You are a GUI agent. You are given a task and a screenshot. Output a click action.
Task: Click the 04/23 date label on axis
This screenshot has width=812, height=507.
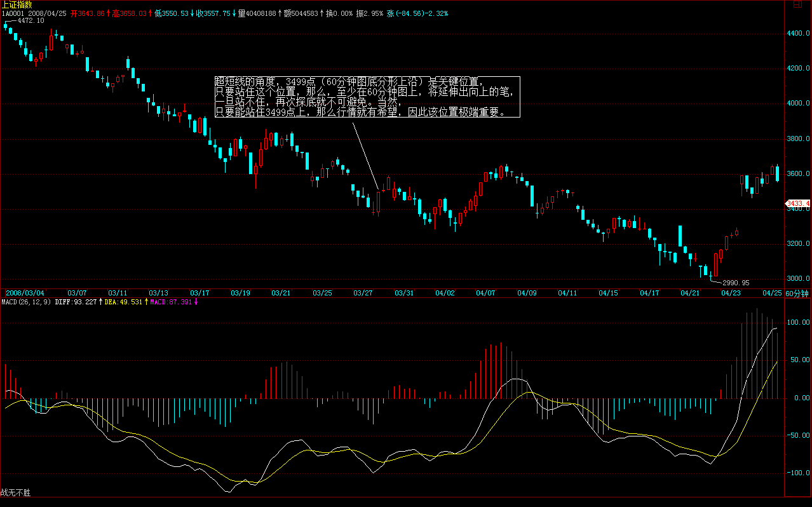point(729,293)
